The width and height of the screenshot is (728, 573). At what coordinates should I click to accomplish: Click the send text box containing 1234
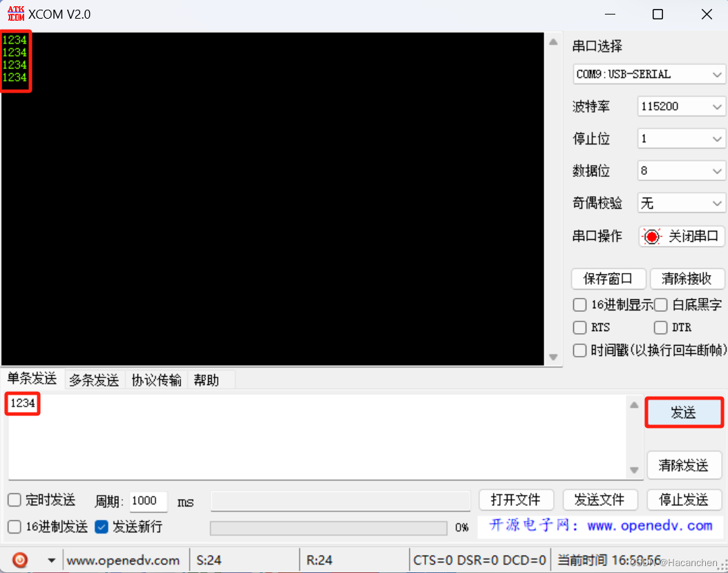[x=317, y=437]
